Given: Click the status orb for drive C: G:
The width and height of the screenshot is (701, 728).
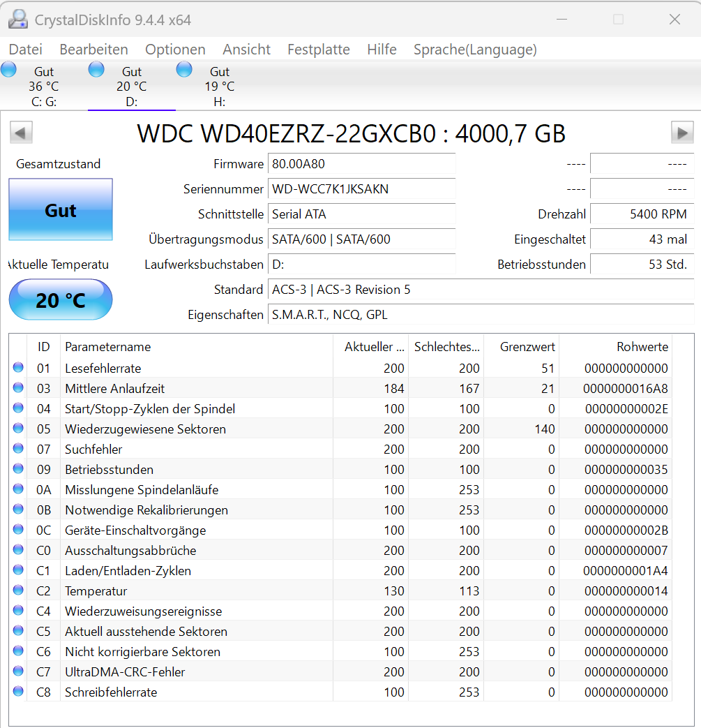Looking at the screenshot, I should tap(9, 70).
